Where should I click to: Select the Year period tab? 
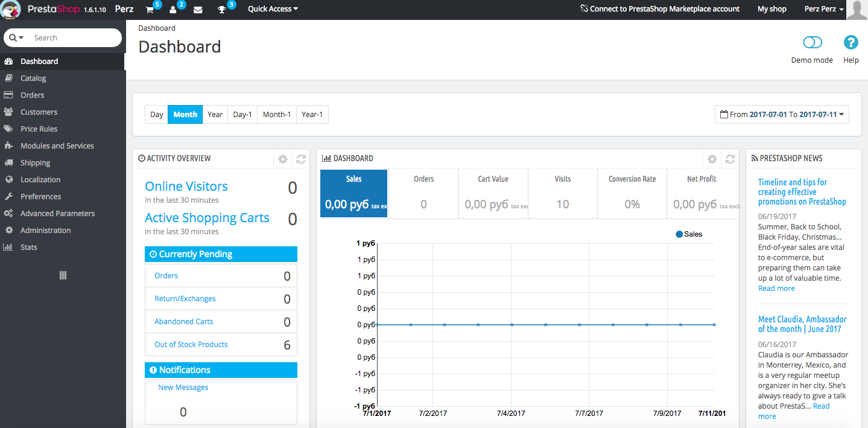(x=215, y=115)
